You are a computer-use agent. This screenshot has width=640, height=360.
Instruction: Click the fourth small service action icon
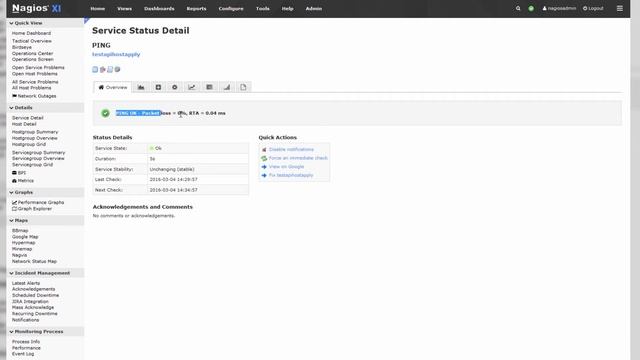[117, 69]
